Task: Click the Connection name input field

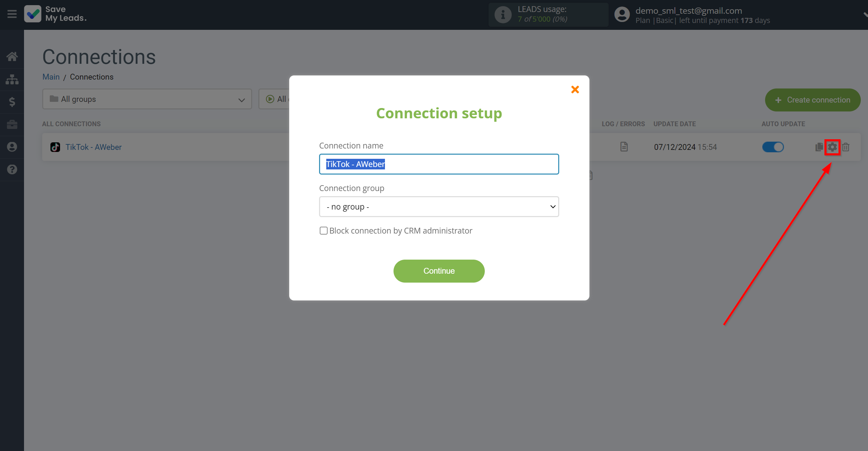Action: 439,164
